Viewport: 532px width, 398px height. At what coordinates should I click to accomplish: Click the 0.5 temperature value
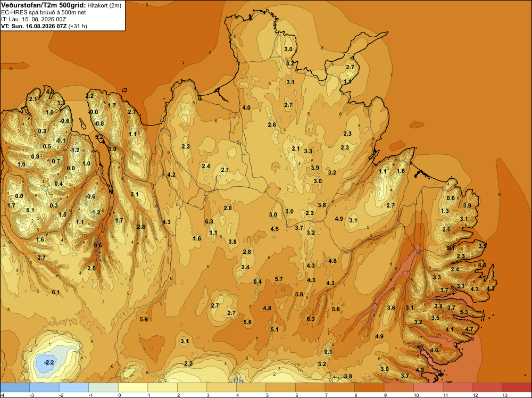pyautogui.click(x=47, y=146)
